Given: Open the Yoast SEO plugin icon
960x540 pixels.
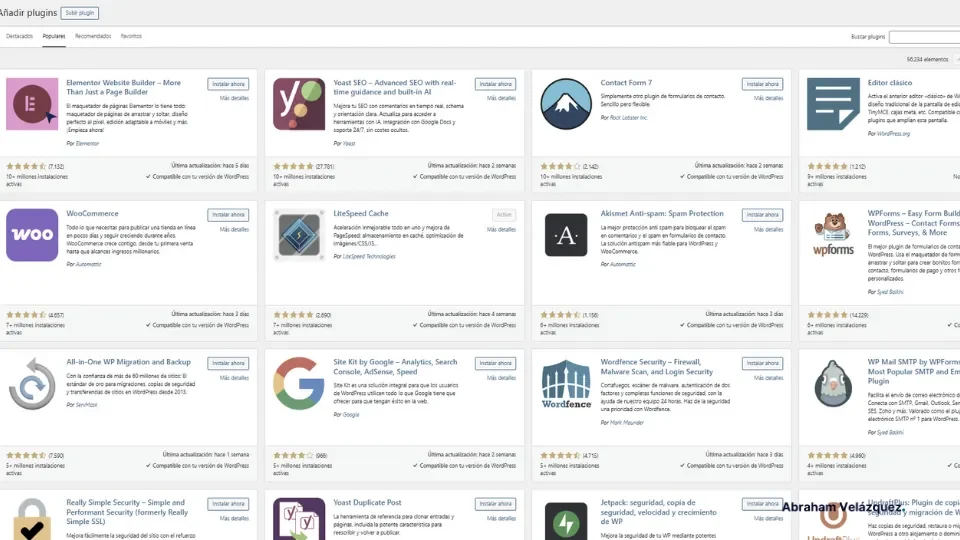Looking at the screenshot, I should point(299,104).
